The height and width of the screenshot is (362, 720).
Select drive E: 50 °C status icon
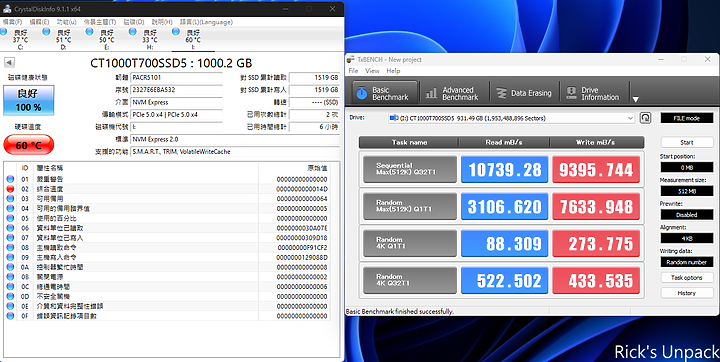(90, 31)
